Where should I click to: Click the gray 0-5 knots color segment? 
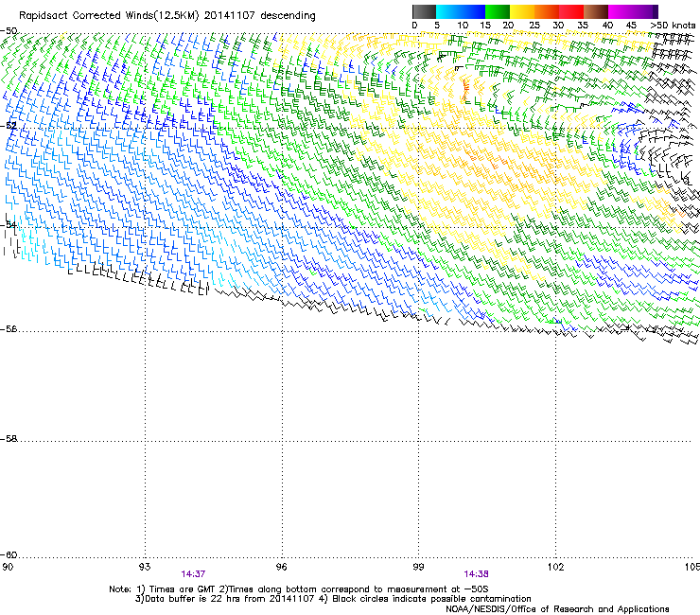pyautogui.click(x=424, y=11)
